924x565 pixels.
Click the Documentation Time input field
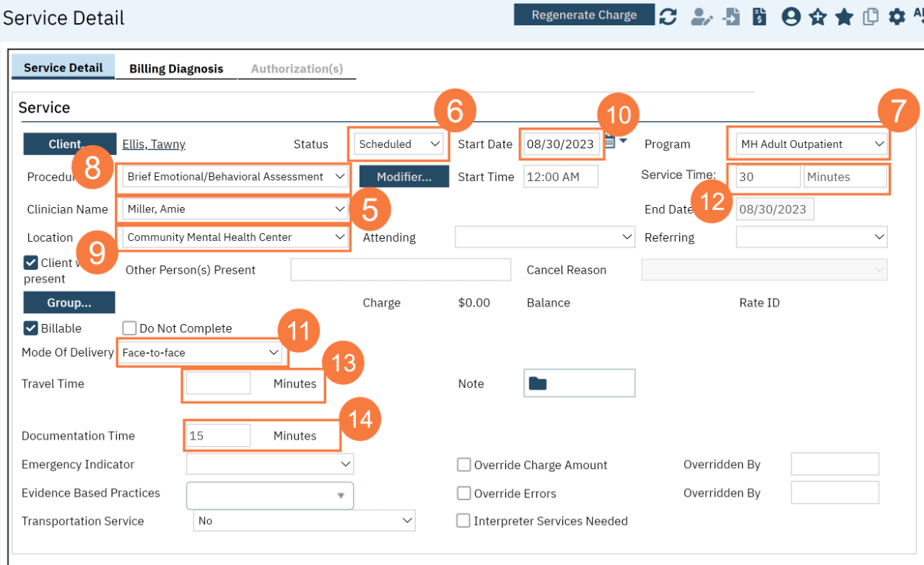[218, 436]
